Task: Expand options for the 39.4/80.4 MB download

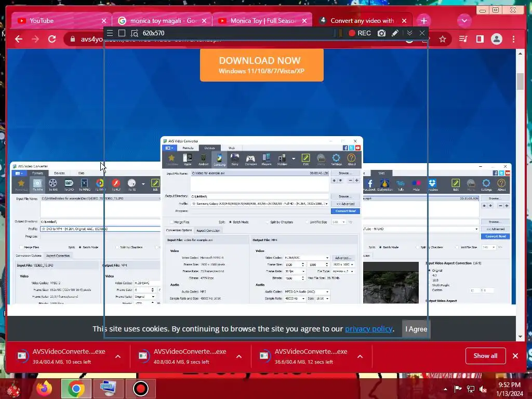Action: point(118,356)
